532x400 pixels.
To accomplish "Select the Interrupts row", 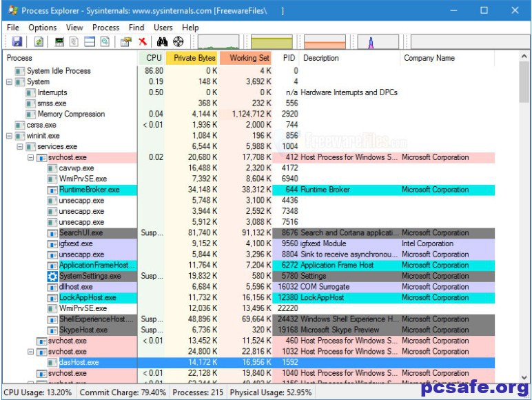I will click(249, 92).
